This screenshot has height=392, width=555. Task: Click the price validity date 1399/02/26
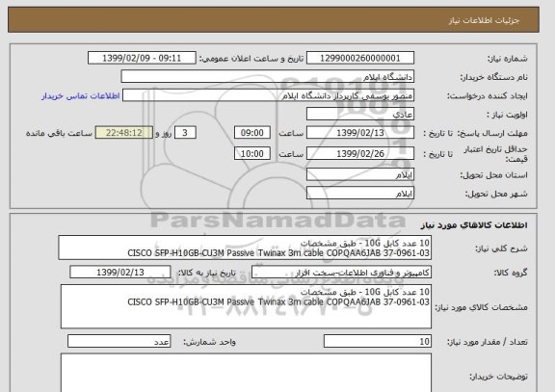(360, 153)
